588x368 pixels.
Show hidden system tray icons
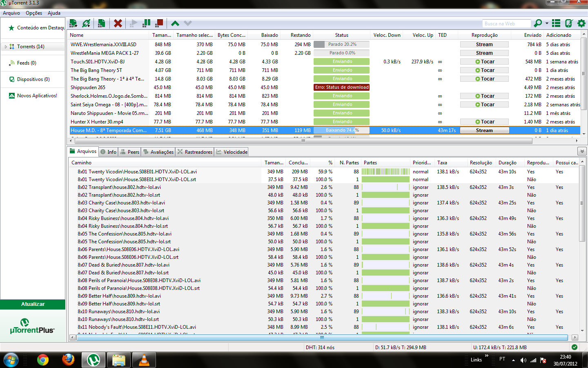(513, 360)
